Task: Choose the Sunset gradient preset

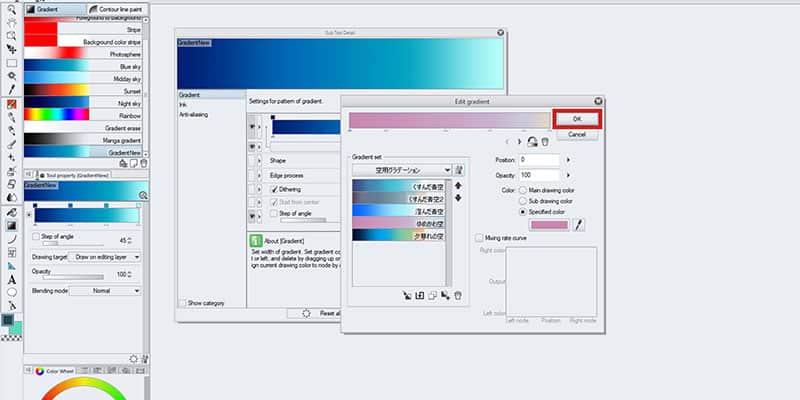Action: tap(83, 91)
